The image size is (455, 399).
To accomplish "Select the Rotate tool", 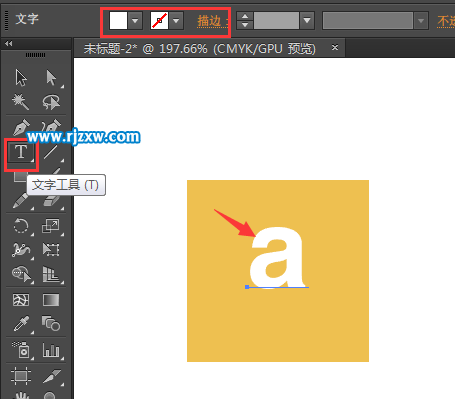I will pyautogui.click(x=21, y=226).
